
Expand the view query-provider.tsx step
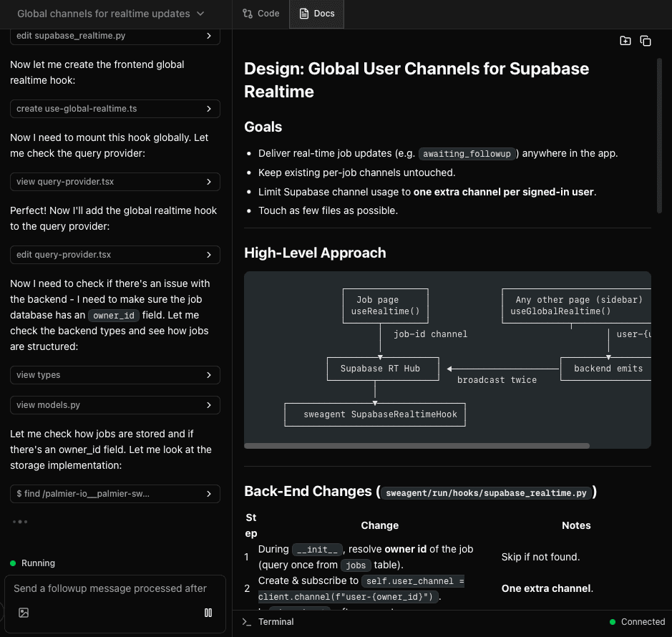(115, 182)
